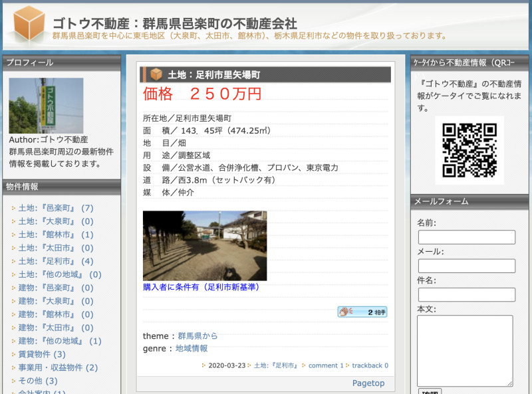Focus the 件名 input field
This screenshot has width=532, height=394.
click(x=467, y=294)
